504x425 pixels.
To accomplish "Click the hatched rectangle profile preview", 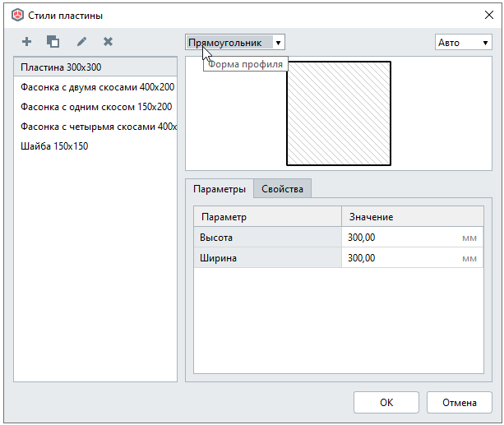I will [338, 113].
